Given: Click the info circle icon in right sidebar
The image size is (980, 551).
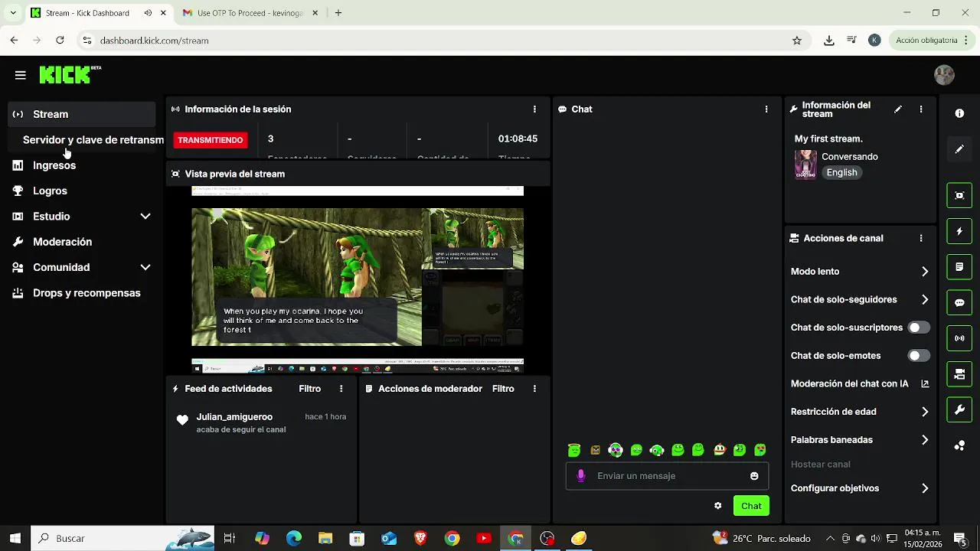Looking at the screenshot, I should [959, 113].
